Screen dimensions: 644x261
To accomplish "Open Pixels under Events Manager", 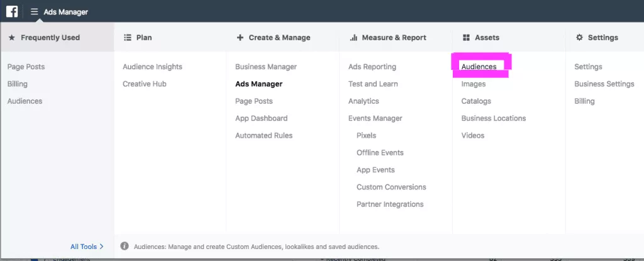I will click(x=367, y=136).
